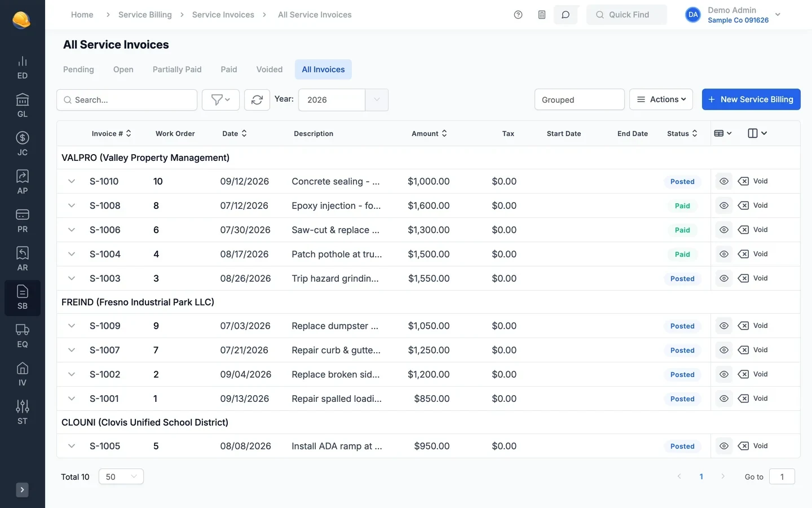Click the Grouped view field
The width and height of the screenshot is (812, 508).
(579, 99)
